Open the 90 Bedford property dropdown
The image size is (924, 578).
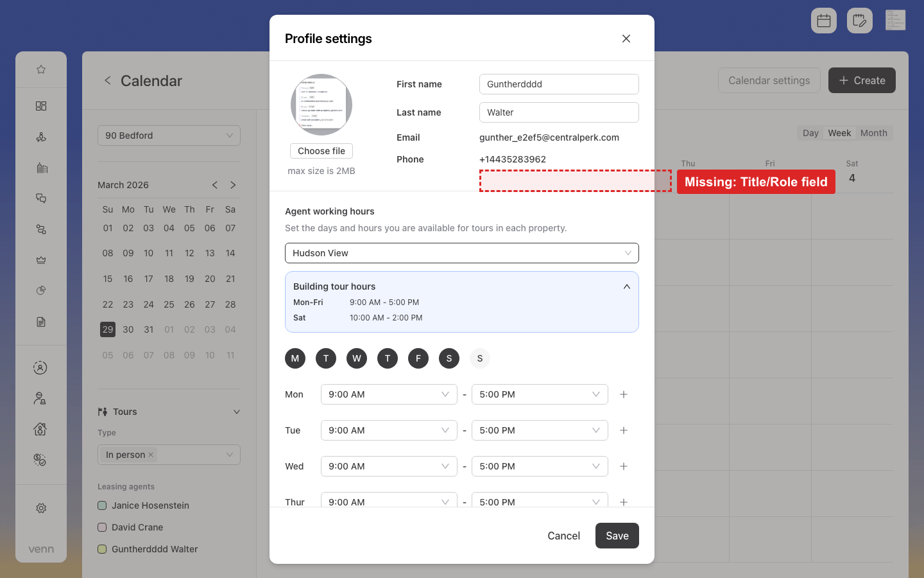pos(169,136)
